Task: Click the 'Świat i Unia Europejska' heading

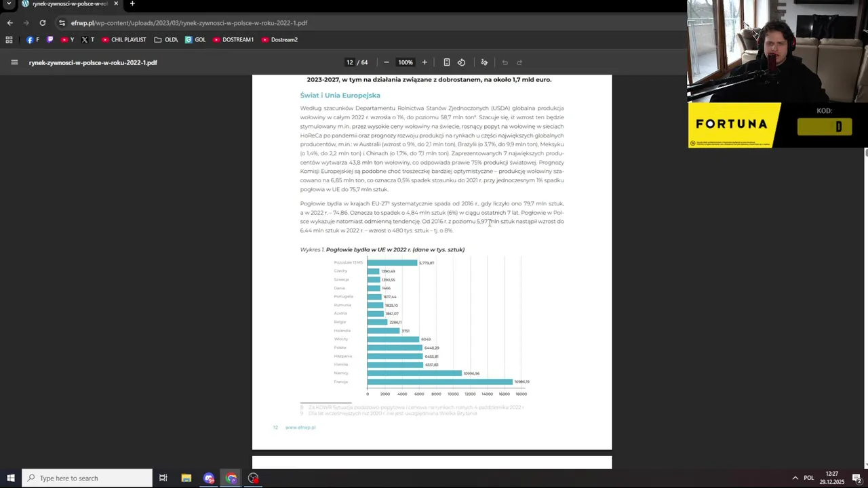Action: 340,96
